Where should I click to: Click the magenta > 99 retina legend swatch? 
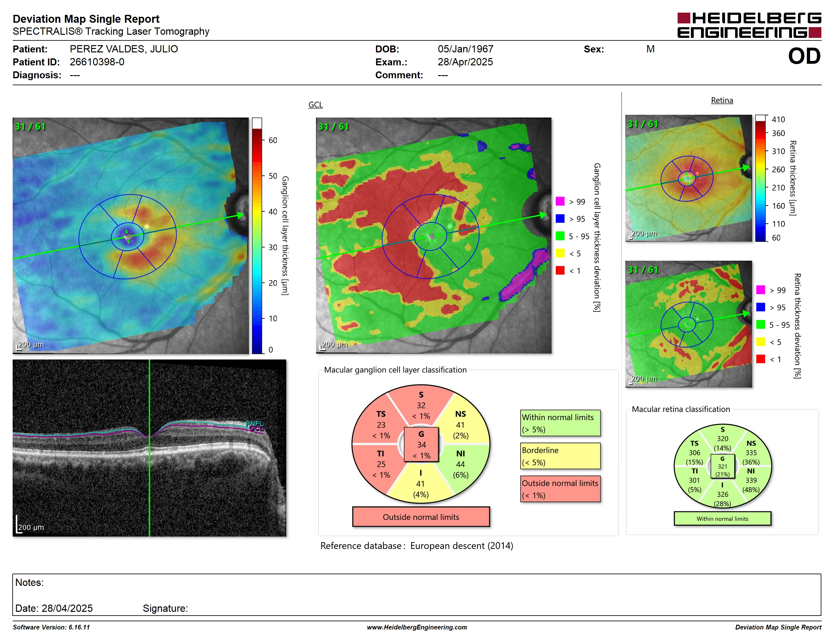tap(760, 289)
